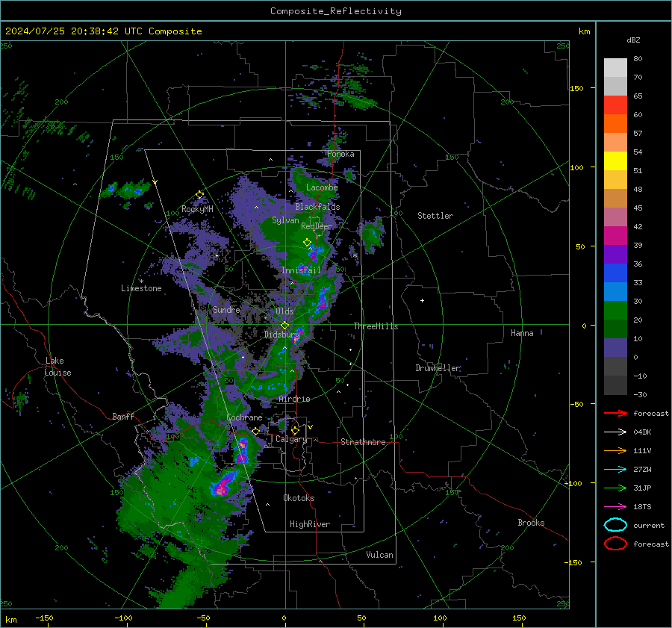Viewport: 672px width, 628px height.
Task: Click the white plus marker west of Hanna
Action: point(422,300)
